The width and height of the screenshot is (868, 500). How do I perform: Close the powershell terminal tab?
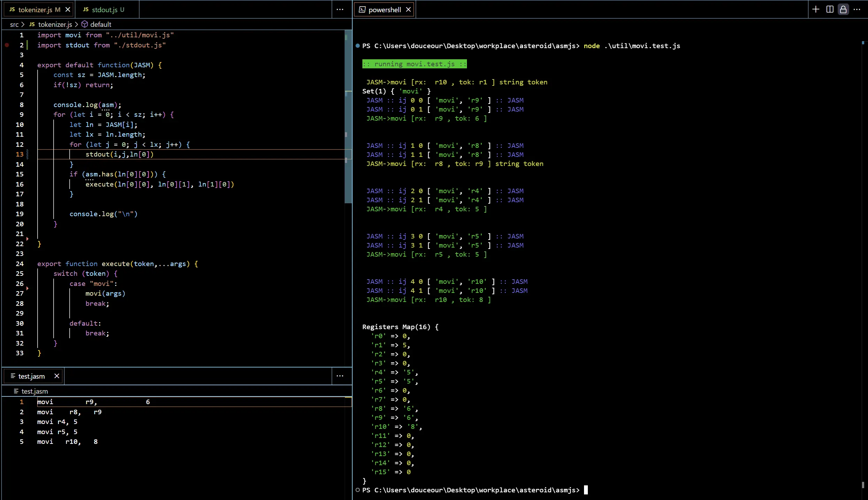[x=408, y=10]
